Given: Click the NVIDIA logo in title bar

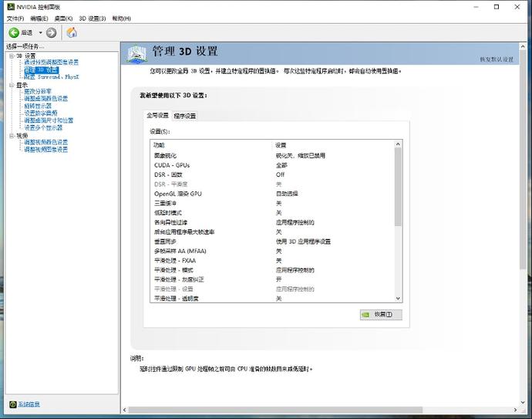Looking at the screenshot, I should point(11,7).
